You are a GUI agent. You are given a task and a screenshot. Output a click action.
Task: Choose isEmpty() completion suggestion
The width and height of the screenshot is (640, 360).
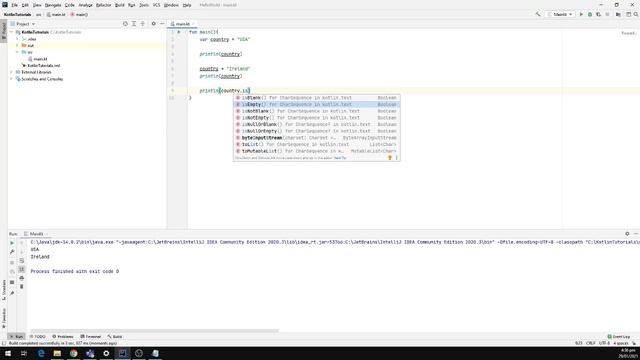(317, 104)
